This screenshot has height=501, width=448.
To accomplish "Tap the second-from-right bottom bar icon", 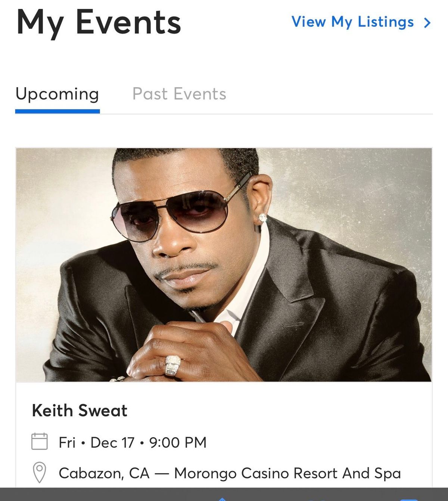I will click(316, 499).
